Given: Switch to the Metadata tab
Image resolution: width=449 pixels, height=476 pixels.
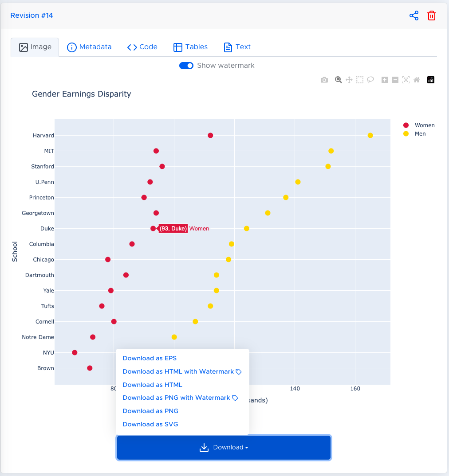Looking at the screenshot, I should point(89,47).
